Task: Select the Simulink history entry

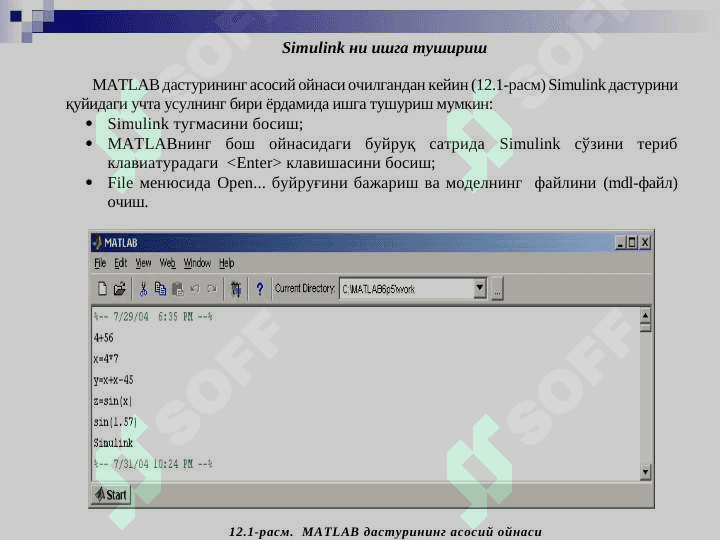Action: pos(113,443)
